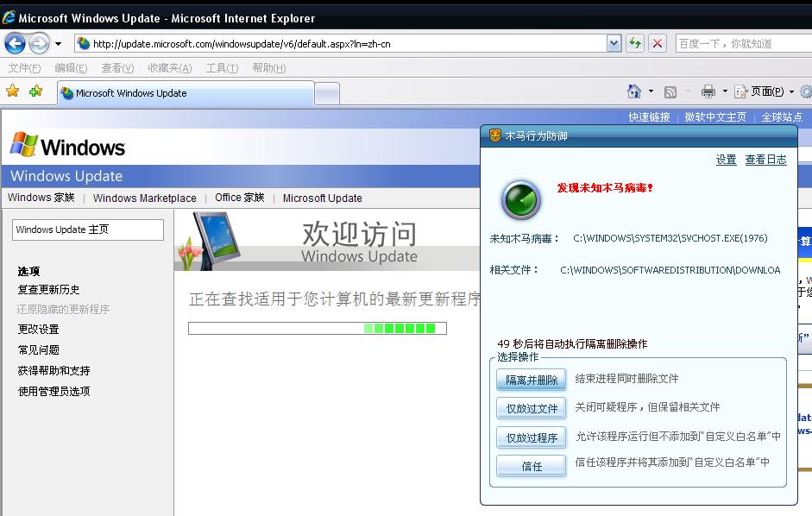Screen dimensions: 812x516
Task: Click 使用管理员选项 in the sidebar
Action: (x=54, y=391)
